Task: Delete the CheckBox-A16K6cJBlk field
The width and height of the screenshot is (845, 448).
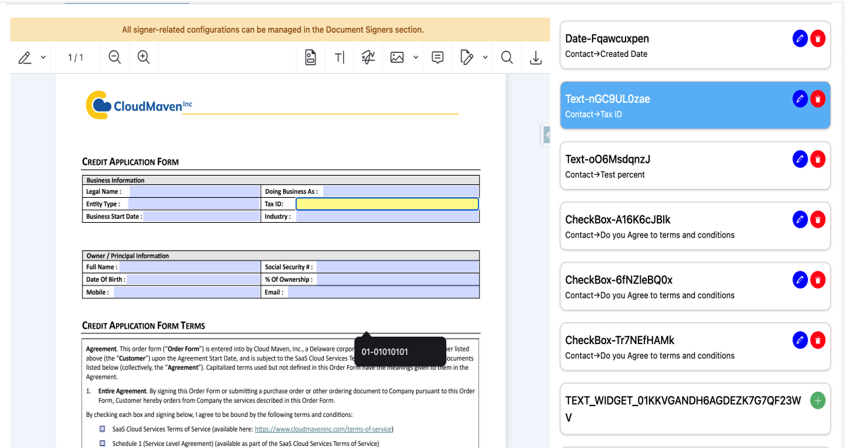Action: click(x=818, y=220)
